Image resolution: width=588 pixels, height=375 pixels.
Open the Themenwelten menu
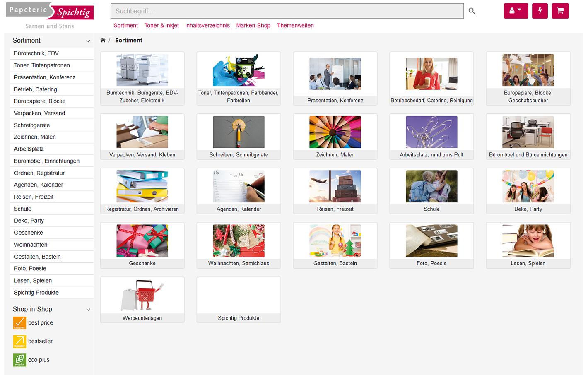coord(295,26)
